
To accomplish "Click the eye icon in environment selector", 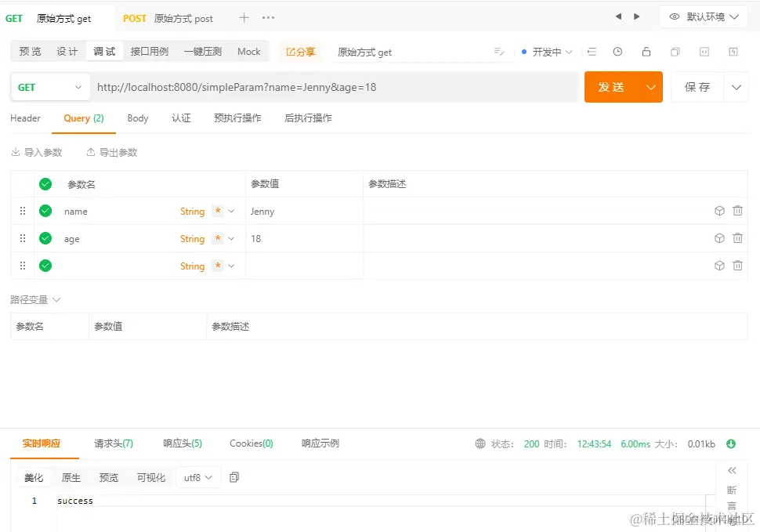I will (x=675, y=16).
